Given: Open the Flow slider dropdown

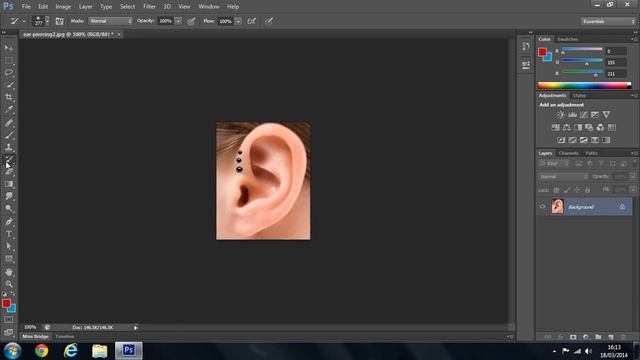Looking at the screenshot, I should (x=238, y=21).
